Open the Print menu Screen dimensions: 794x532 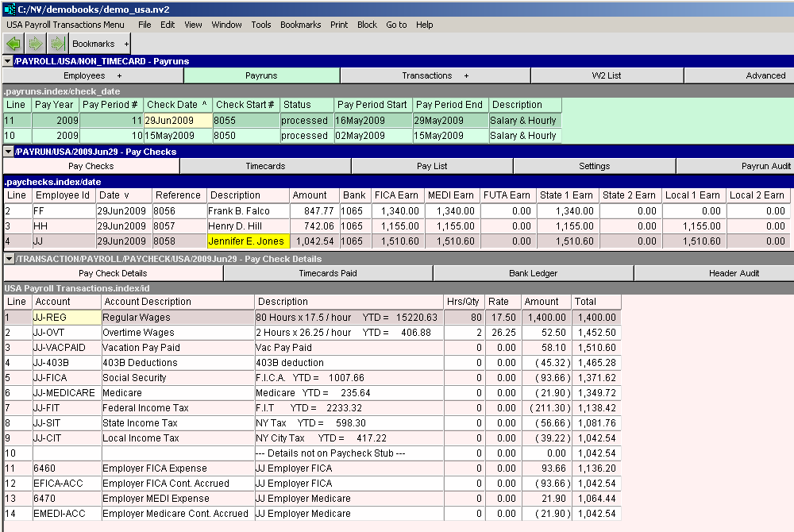tap(339, 25)
